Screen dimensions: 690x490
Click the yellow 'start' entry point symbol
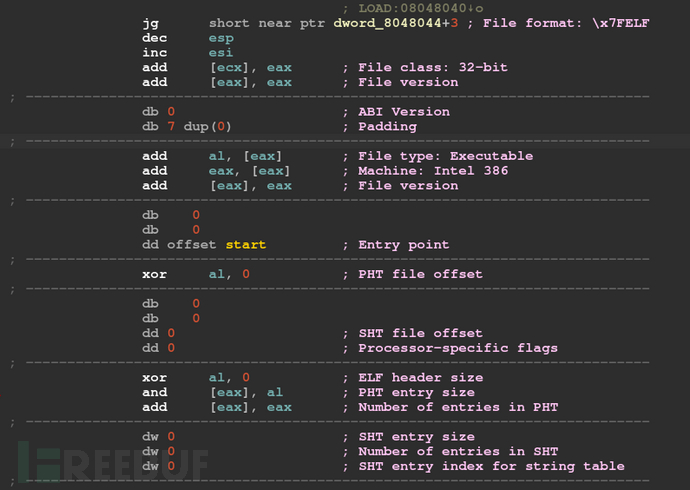tap(246, 245)
